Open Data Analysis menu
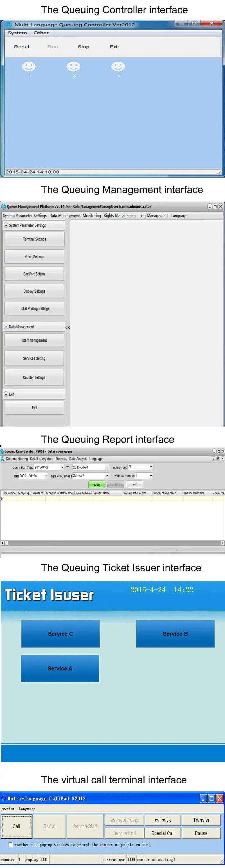Screen dimensions: 225x868 tap(78, 459)
